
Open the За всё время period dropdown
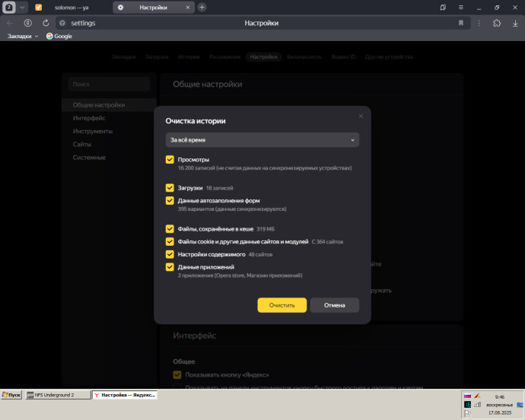click(x=262, y=140)
